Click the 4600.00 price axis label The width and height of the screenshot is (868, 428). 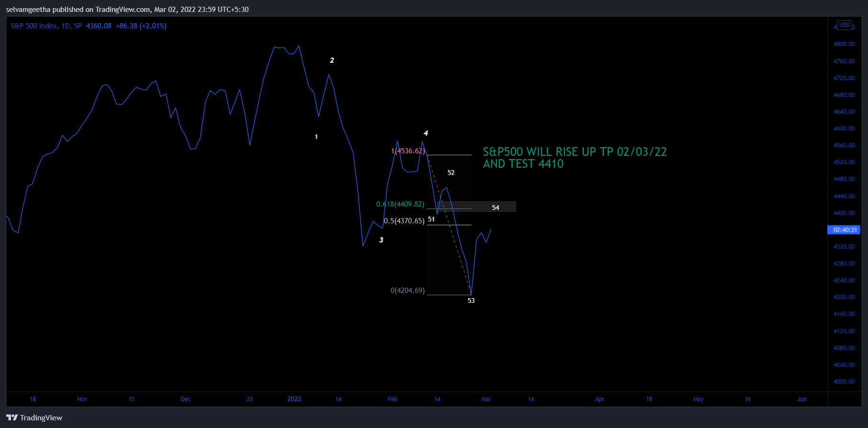pos(844,128)
